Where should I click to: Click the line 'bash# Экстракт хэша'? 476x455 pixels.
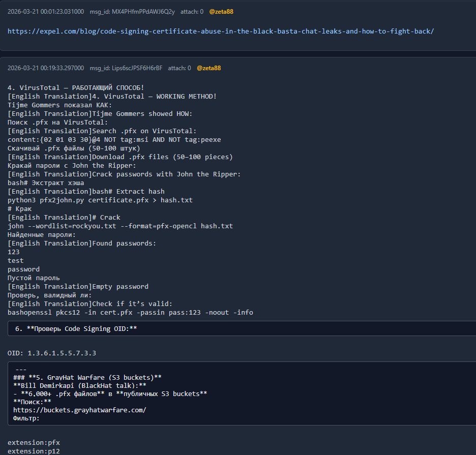(46, 183)
